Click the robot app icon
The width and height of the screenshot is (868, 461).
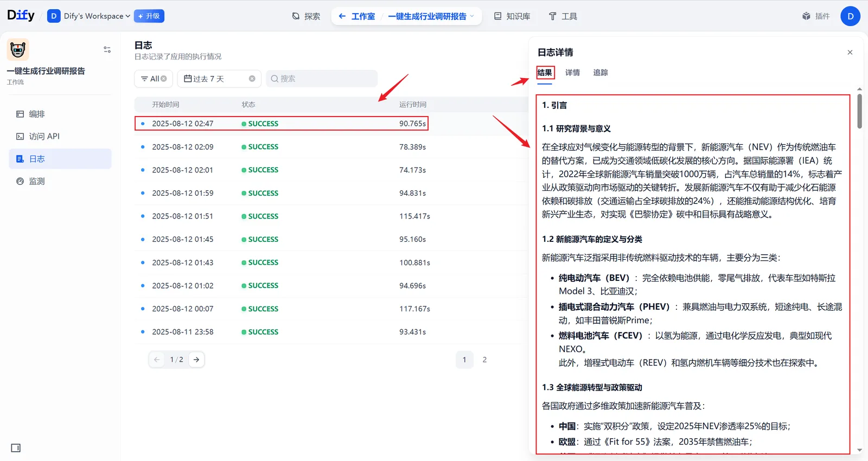coord(18,49)
